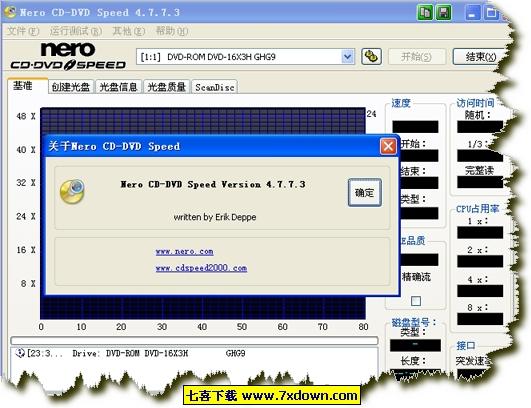Click the 速度 group label
Image resolution: width=531 pixels, height=408 pixels.
tap(401, 103)
